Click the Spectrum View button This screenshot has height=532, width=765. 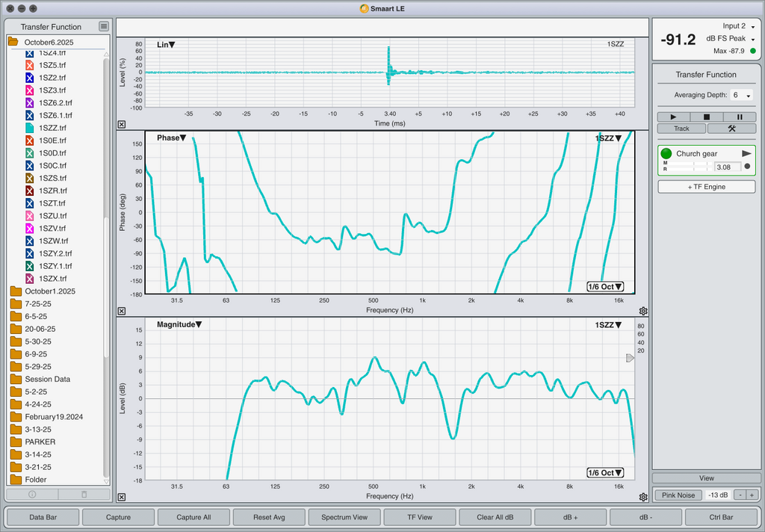coord(344,517)
